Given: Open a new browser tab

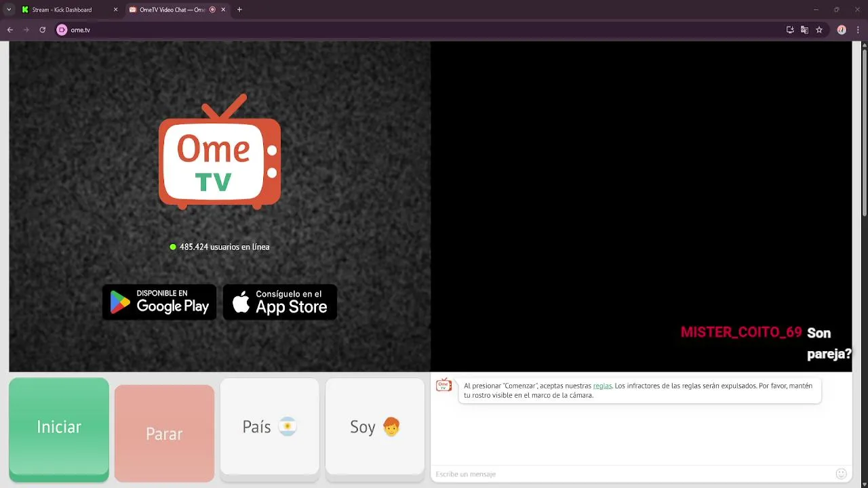Looking at the screenshot, I should [x=239, y=9].
